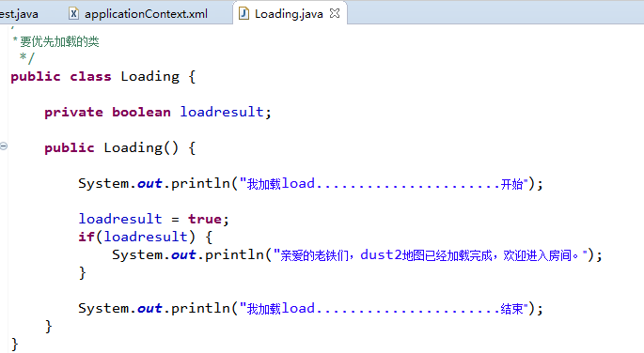
Task: Click the 'boolean' keyword
Action: click(x=141, y=112)
